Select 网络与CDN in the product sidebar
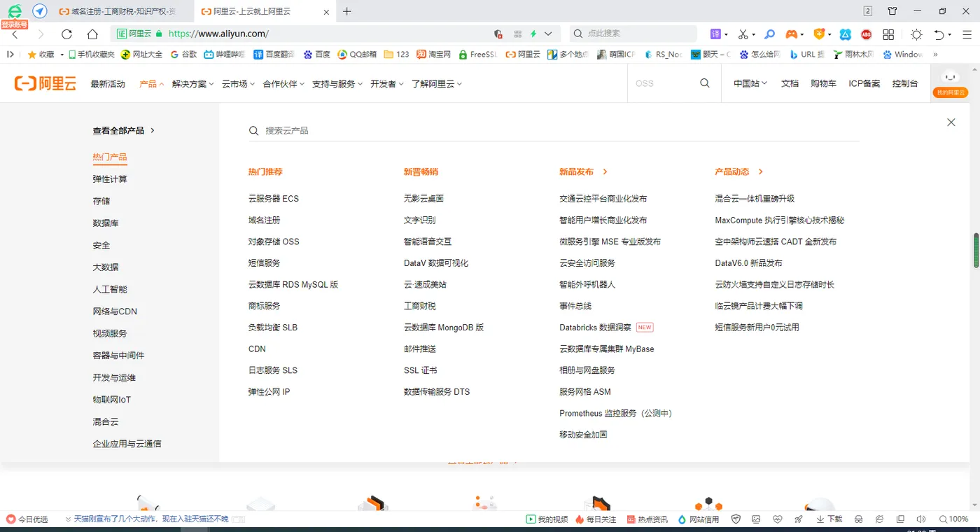Viewport: 980px width, 532px height. click(115, 311)
